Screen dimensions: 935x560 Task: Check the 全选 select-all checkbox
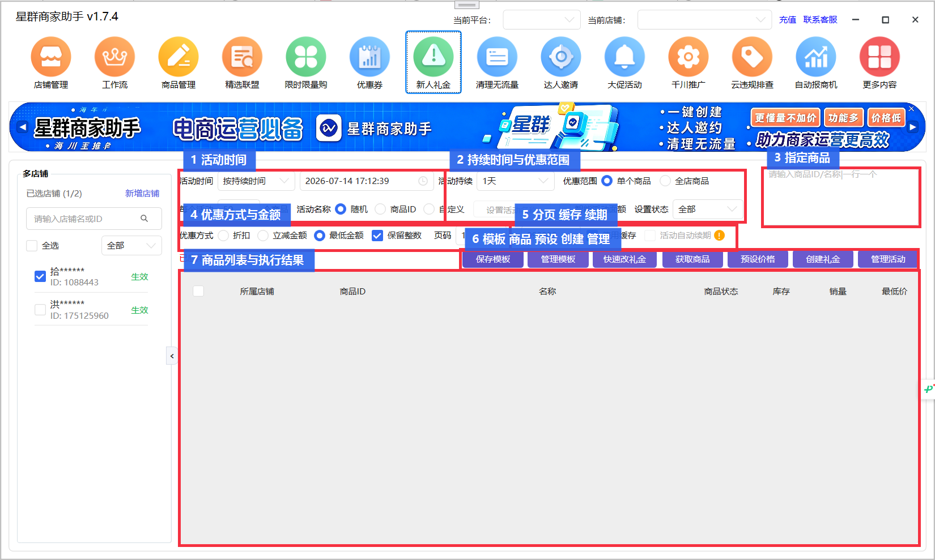pyautogui.click(x=32, y=245)
